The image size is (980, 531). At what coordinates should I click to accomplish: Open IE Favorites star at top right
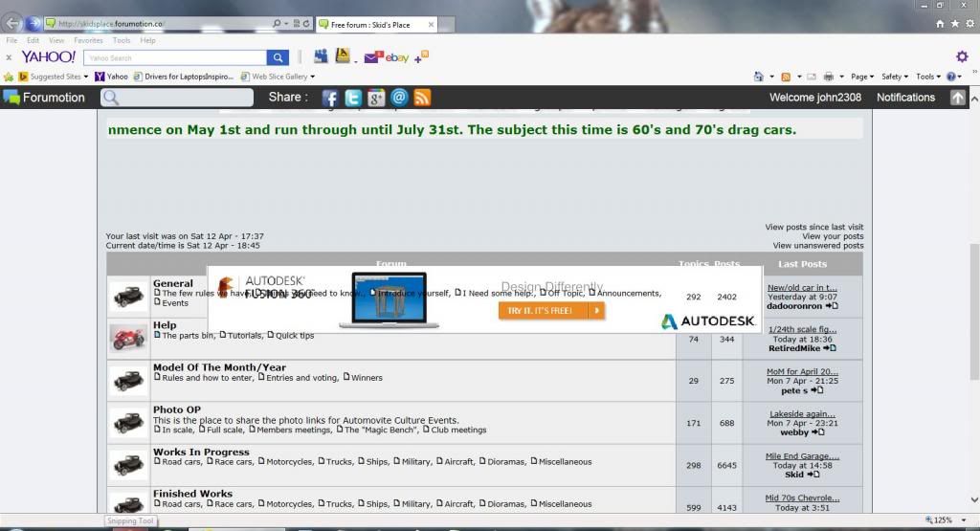coord(954,24)
